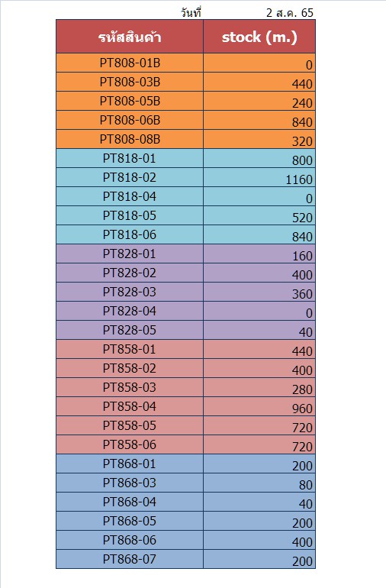Select cell PT808-06B
Viewport: 386px width, 588px height.
point(130,120)
